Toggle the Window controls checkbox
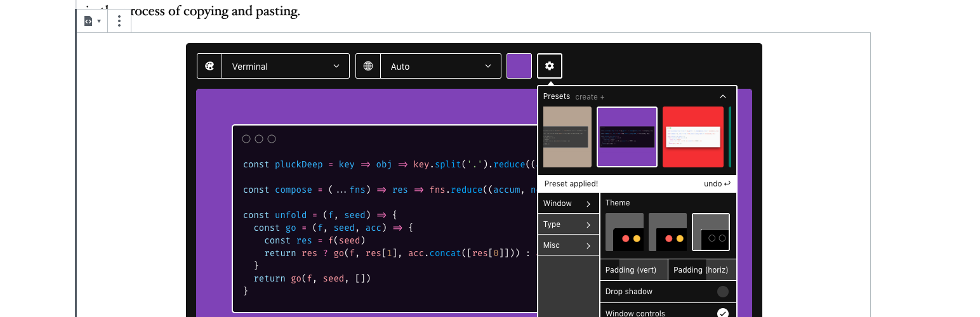The height and width of the screenshot is (317, 980). pyautogui.click(x=722, y=313)
